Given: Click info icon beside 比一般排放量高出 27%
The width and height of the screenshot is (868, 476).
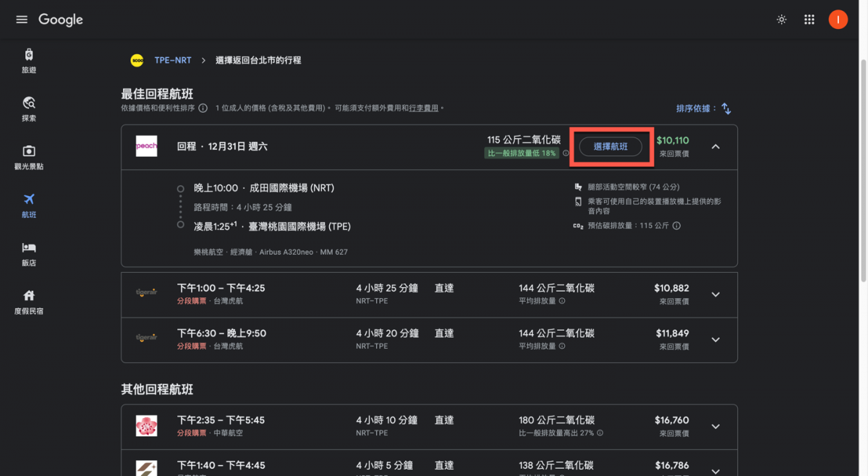Looking at the screenshot, I should point(600,433).
